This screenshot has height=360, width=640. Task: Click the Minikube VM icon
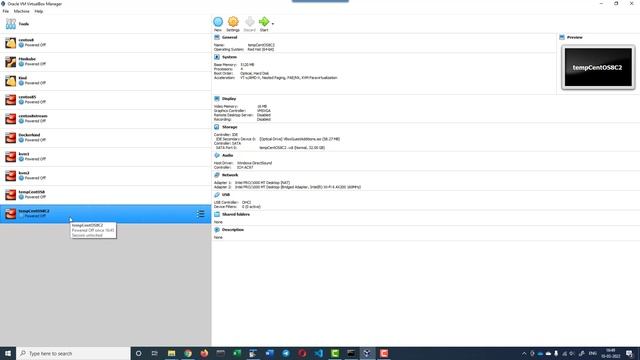(11, 62)
